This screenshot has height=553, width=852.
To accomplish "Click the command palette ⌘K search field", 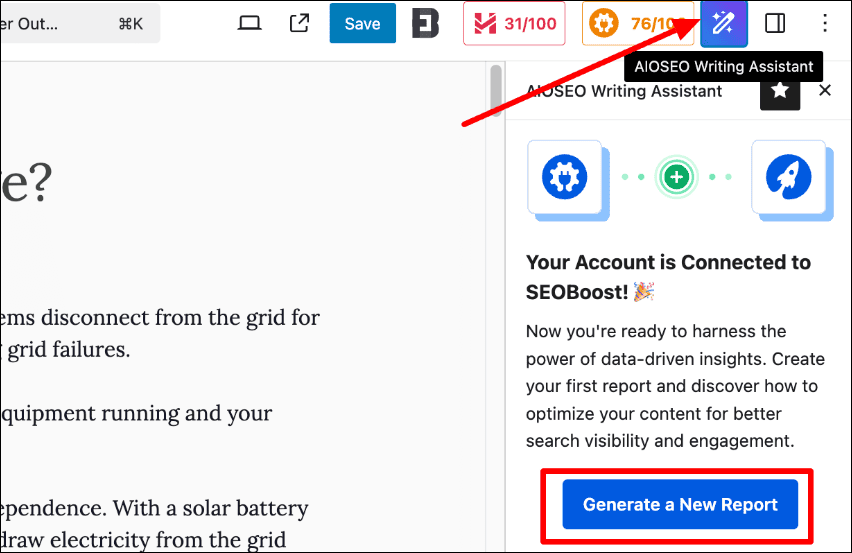I will coord(80,23).
